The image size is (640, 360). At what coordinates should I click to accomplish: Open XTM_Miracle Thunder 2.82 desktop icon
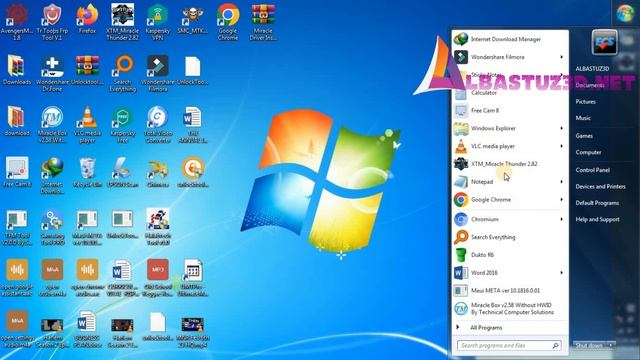coord(122,21)
